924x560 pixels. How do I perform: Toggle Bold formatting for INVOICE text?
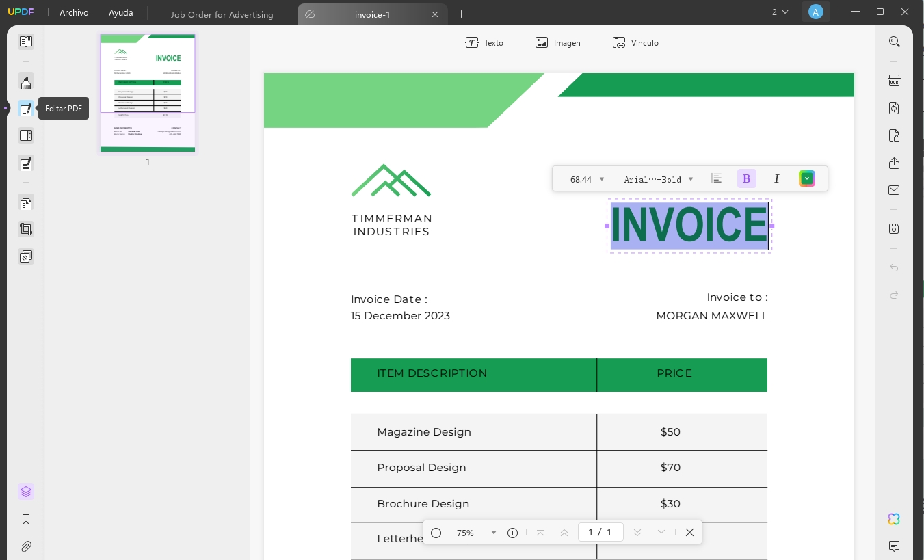[746, 178]
